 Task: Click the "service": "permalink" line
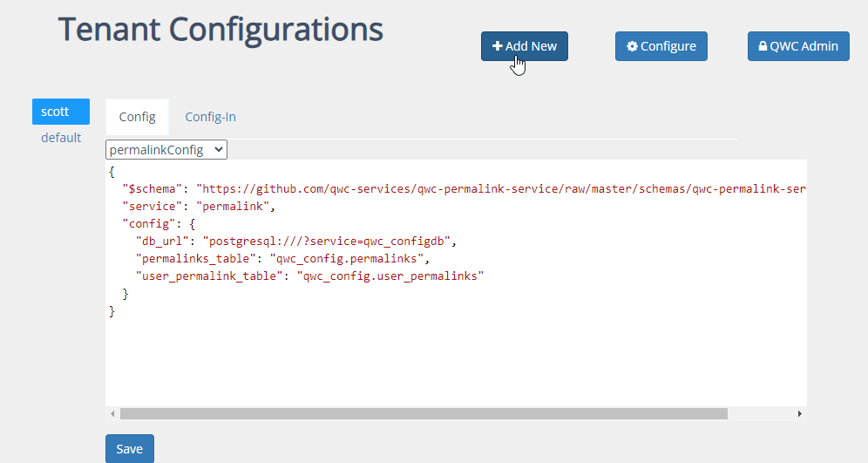click(198, 206)
